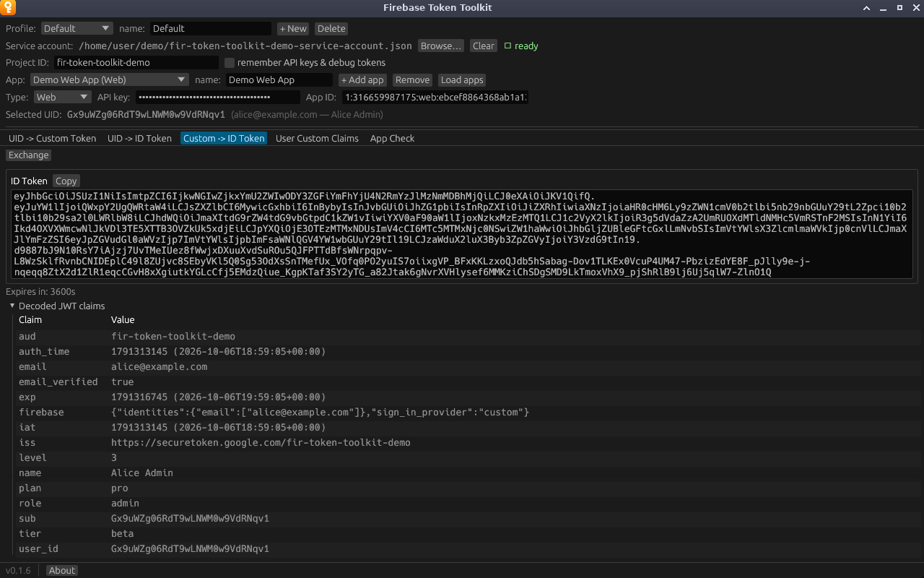Click the Value column header

pos(123,319)
